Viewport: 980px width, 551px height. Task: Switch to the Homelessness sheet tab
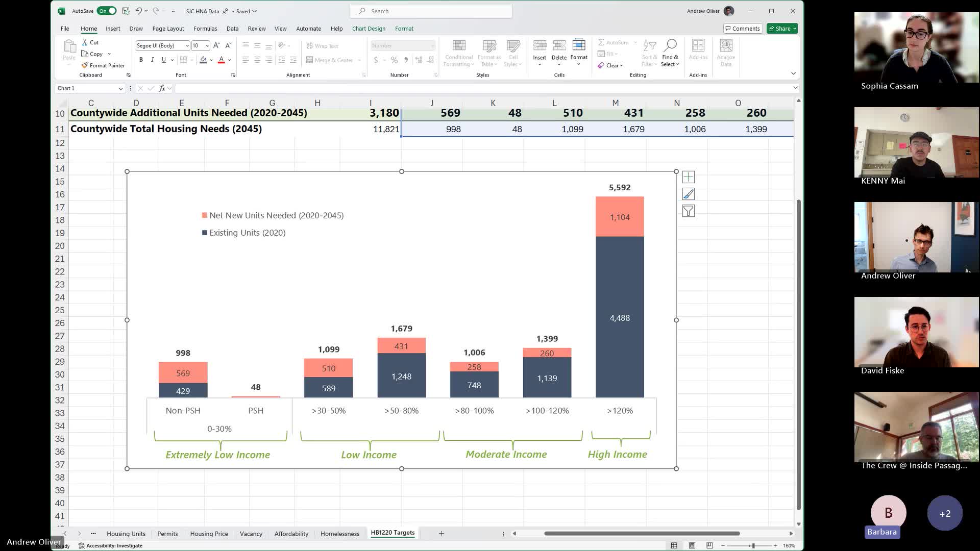click(x=339, y=534)
